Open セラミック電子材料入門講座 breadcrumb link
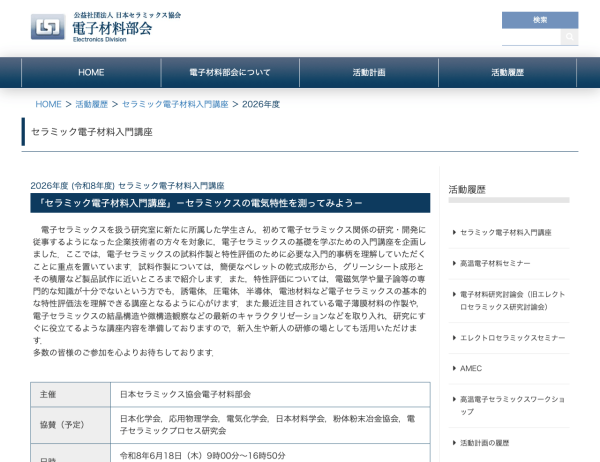The height and width of the screenshot is (462, 600). [x=175, y=104]
